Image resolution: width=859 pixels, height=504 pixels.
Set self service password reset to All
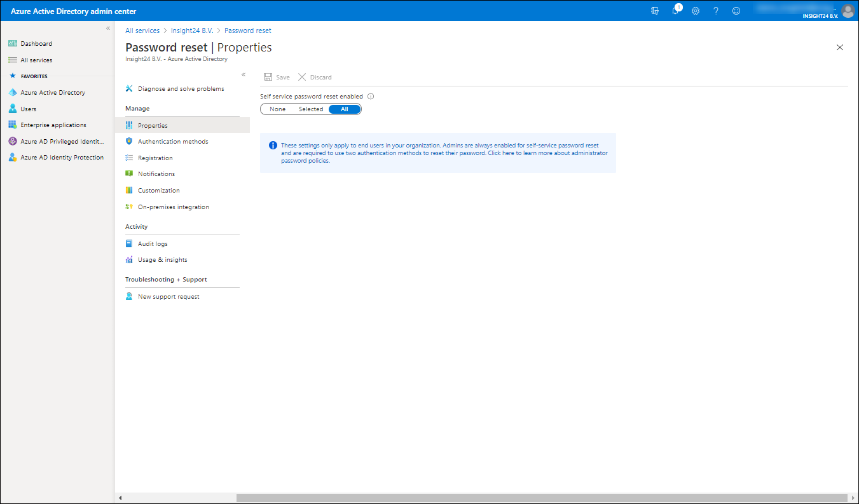[x=345, y=109]
